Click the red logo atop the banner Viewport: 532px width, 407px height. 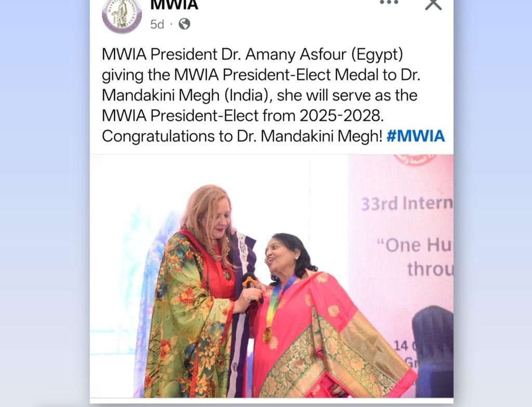[x=415, y=160]
